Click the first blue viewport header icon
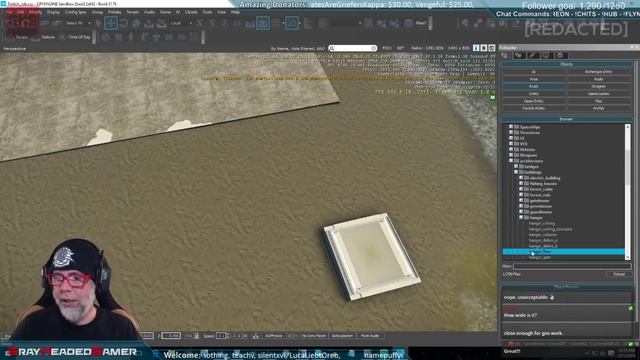The image size is (640, 360). 476,48
